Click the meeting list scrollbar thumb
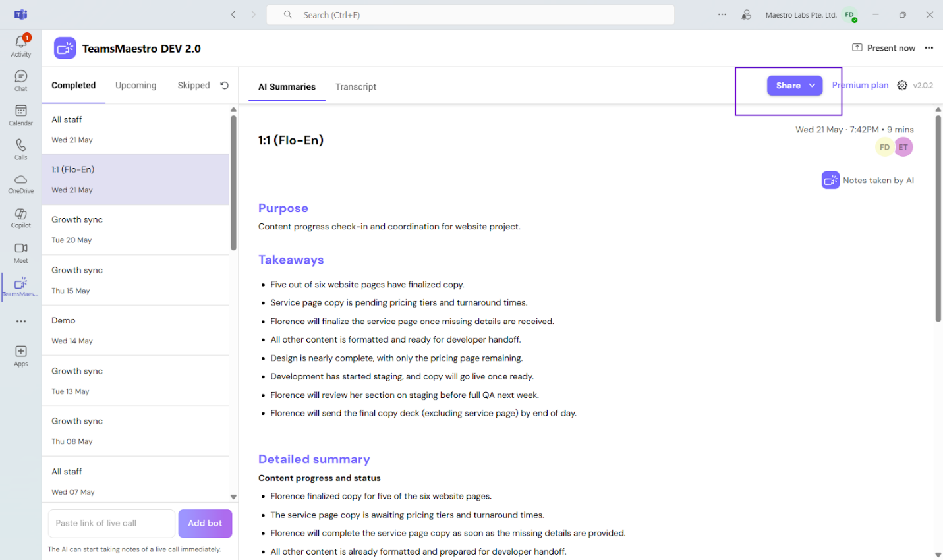 (x=233, y=183)
